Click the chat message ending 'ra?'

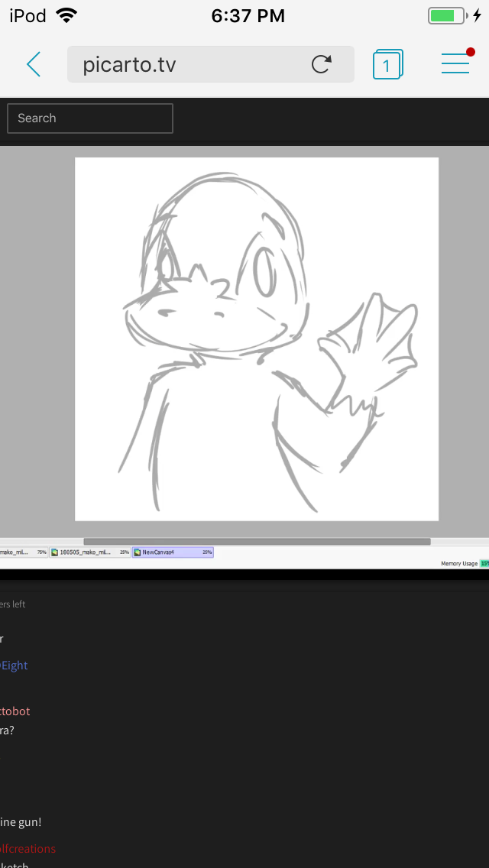click(x=7, y=730)
